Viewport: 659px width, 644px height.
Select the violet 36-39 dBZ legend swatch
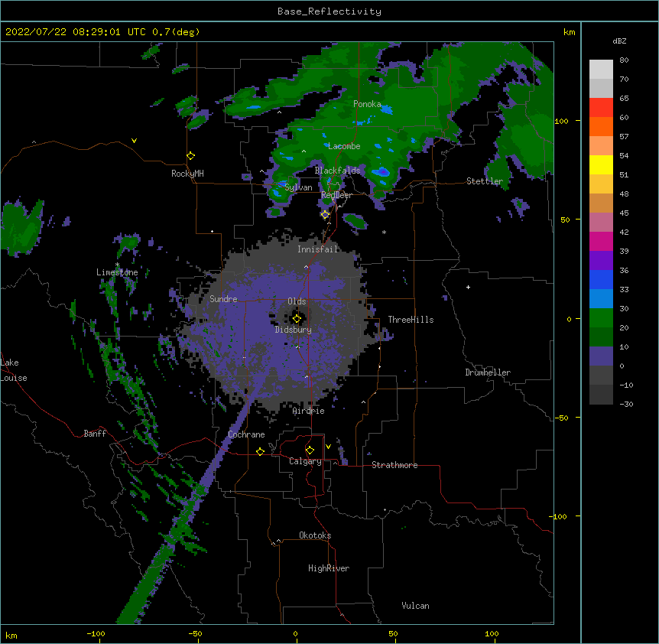pos(601,261)
